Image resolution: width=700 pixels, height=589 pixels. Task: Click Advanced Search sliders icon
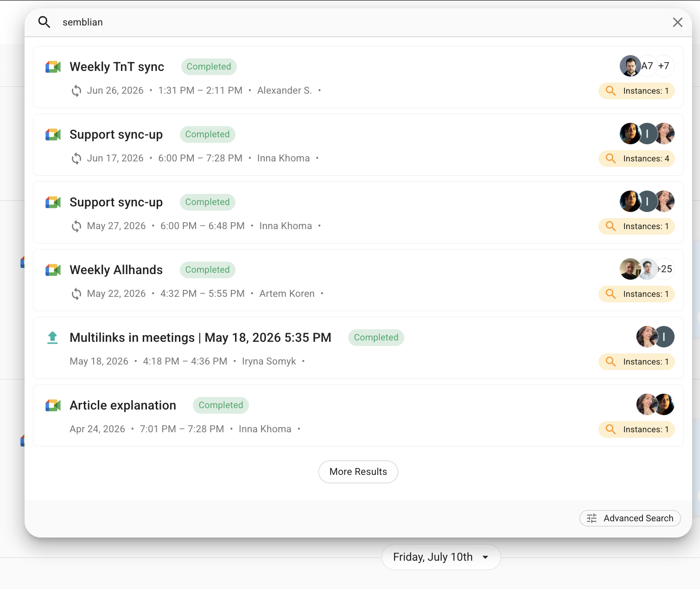592,518
